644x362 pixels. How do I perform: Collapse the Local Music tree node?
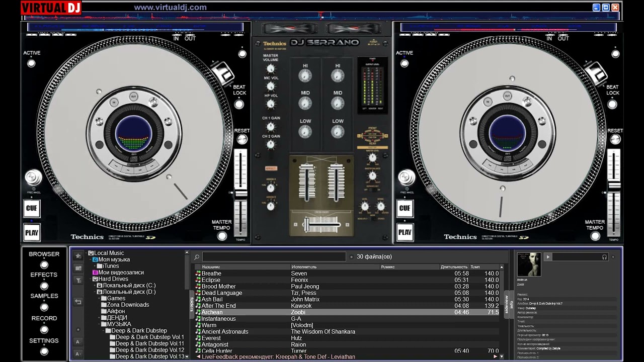(86, 253)
